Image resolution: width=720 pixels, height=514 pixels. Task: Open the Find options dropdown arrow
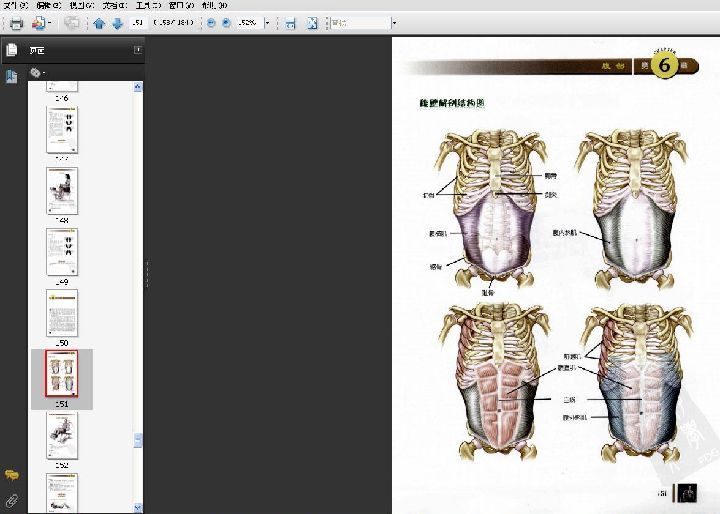(394, 23)
